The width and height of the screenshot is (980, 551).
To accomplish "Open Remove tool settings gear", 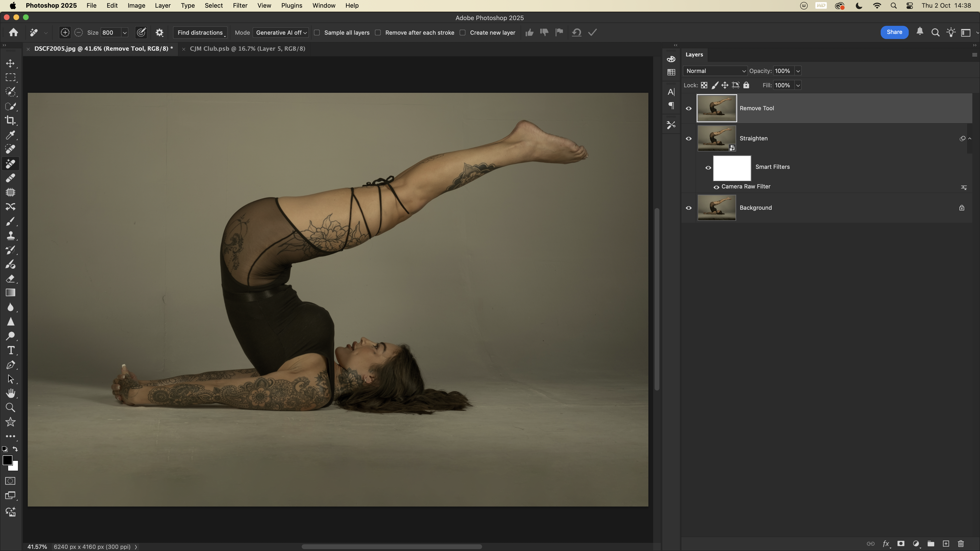I will 159,33.
